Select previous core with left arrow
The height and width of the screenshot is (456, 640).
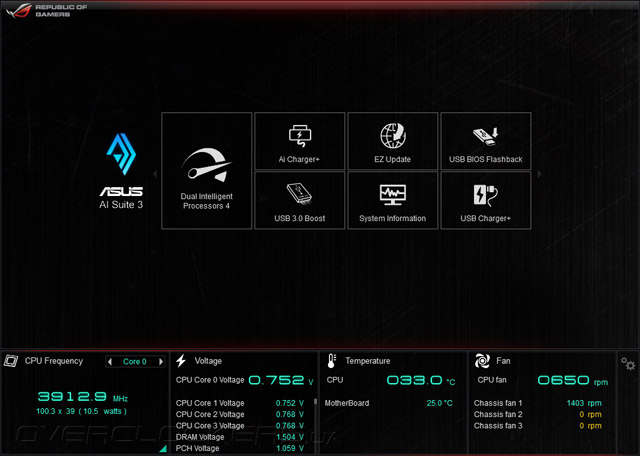click(110, 362)
